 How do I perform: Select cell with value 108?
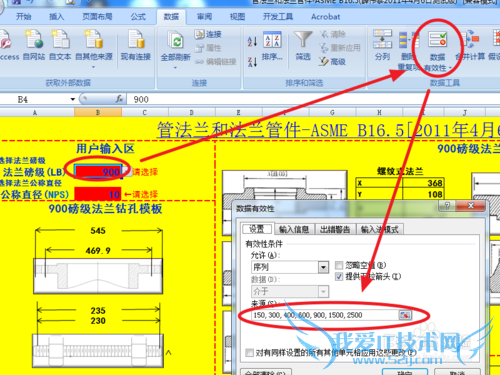pyautogui.click(x=423, y=194)
